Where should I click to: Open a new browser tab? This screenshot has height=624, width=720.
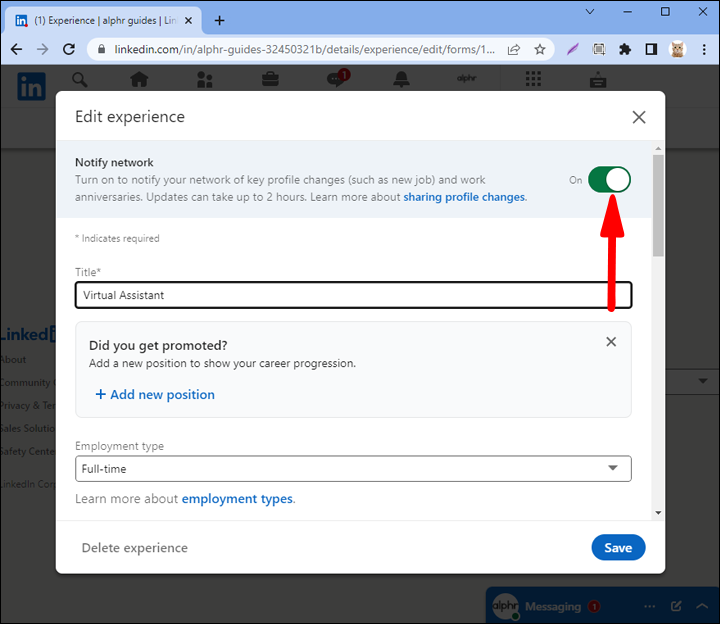[220, 20]
